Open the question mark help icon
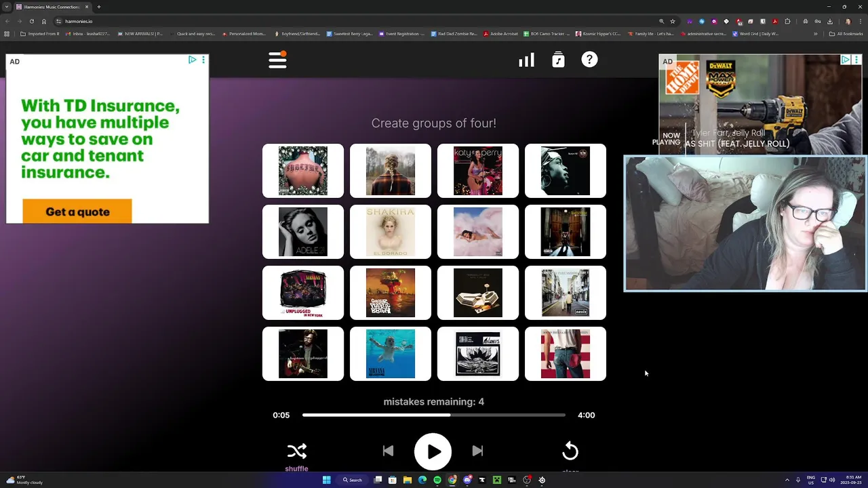Screen dimensions: 868x488 589,60
